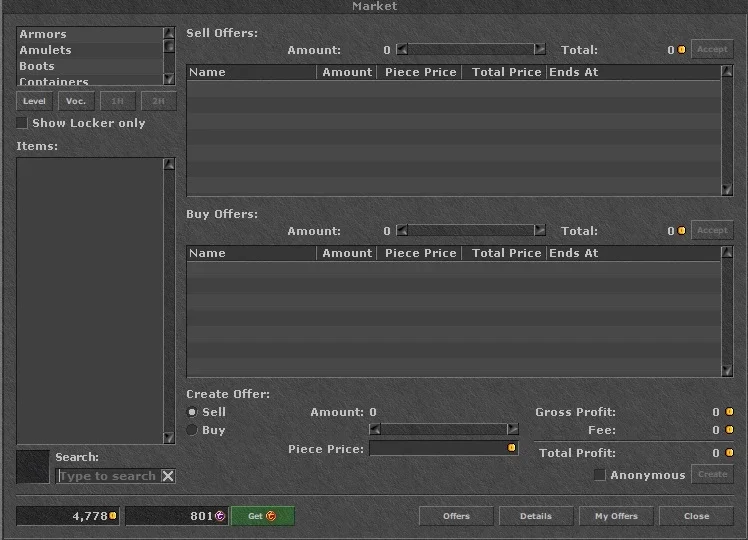
Task: Increase Sell Offers amount with right arrow
Action: coord(540,50)
